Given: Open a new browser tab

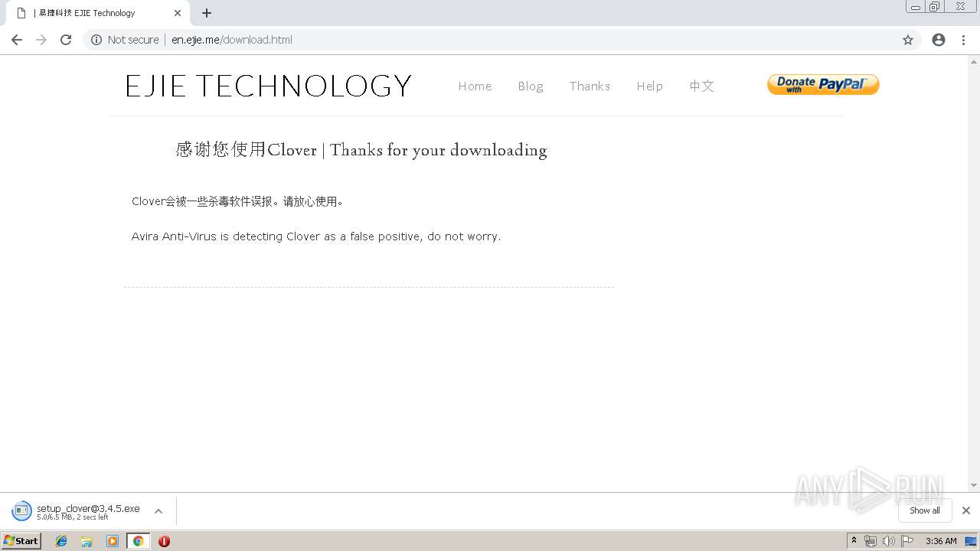Looking at the screenshot, I should click(x=207, y=13).
